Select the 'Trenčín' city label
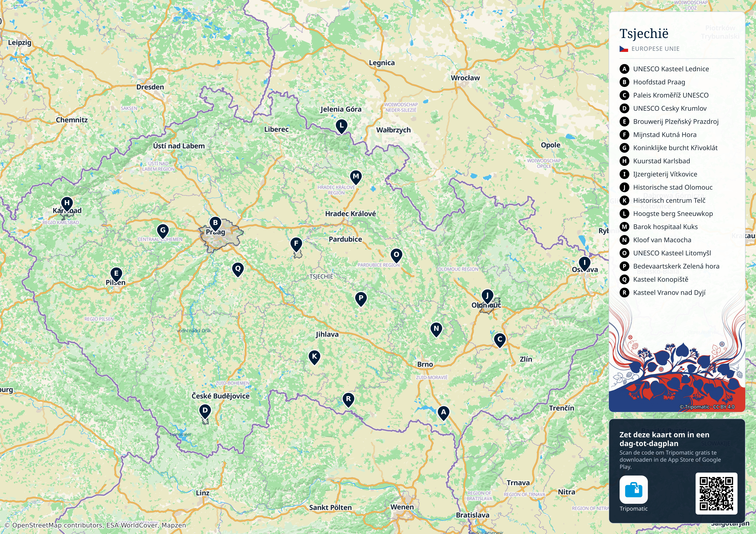Viewport: 756px width, 534px height. pyautogui.click(x=561, y=408)
